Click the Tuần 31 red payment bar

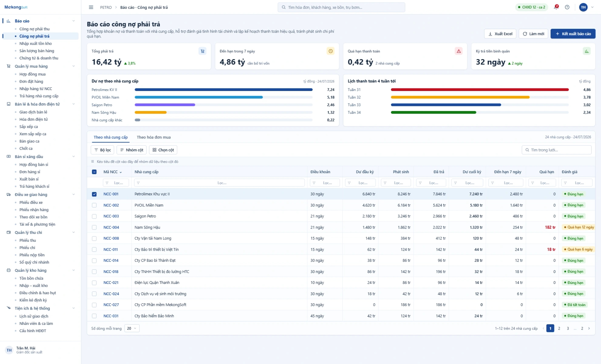480,90
